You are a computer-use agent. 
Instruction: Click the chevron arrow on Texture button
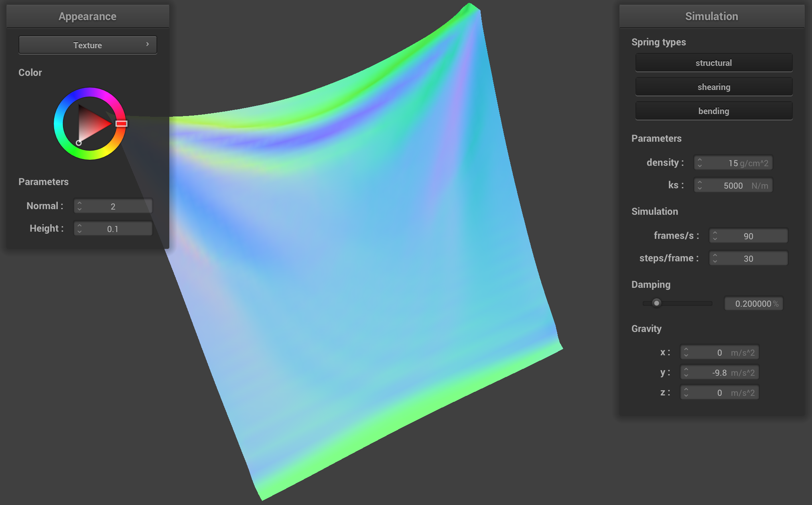pos(148,44)
